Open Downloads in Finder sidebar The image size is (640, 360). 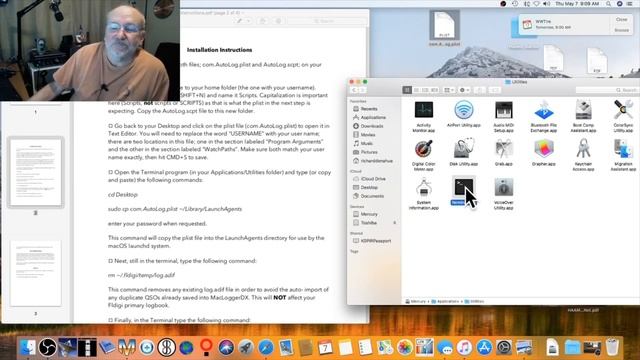click(373, 126)
